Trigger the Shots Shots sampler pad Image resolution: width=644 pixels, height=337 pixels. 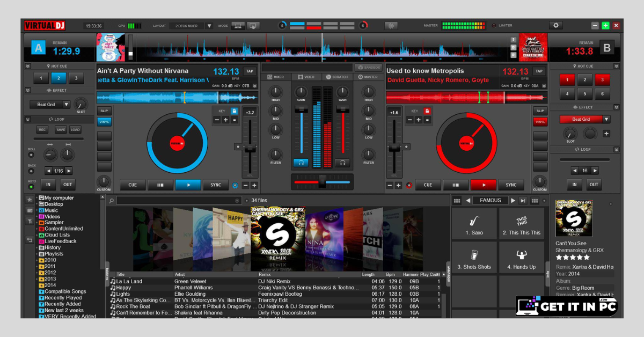474,257
